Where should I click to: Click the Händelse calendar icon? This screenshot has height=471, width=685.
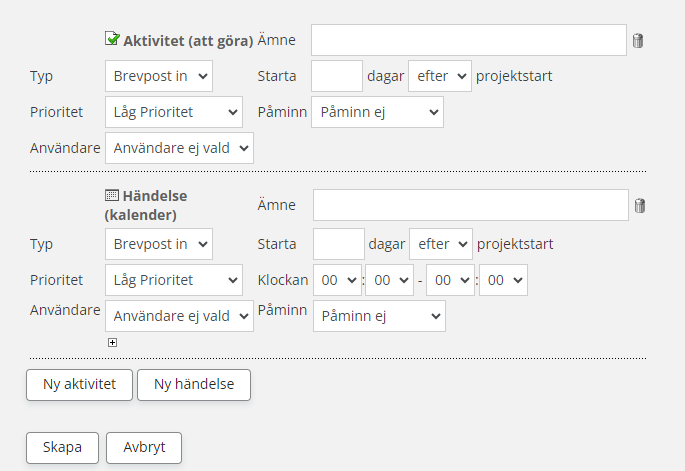[112, 196]
